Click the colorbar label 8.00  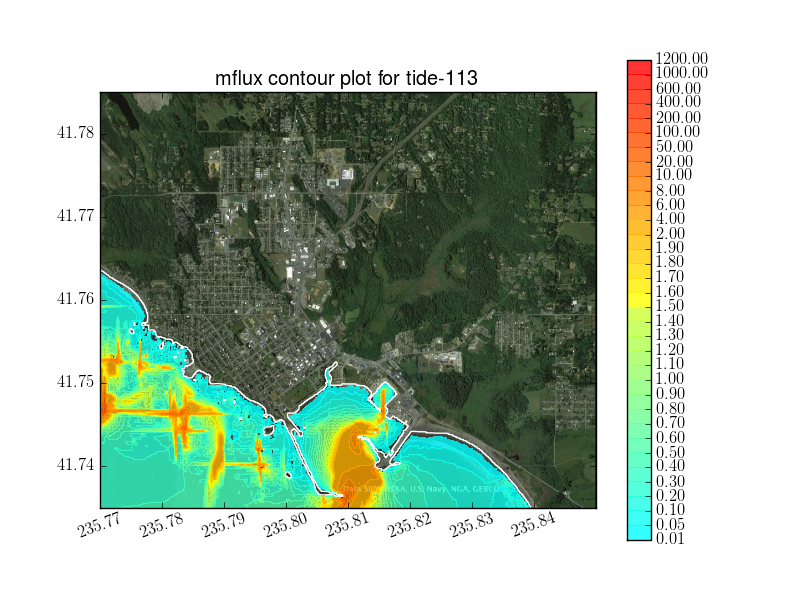(670, 191)
